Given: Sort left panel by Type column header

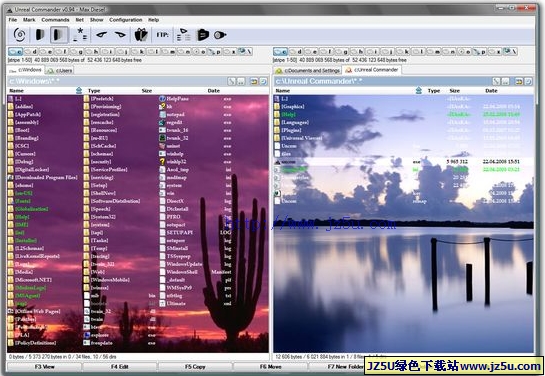Looking at the screenshot, I should click(94, 91).
